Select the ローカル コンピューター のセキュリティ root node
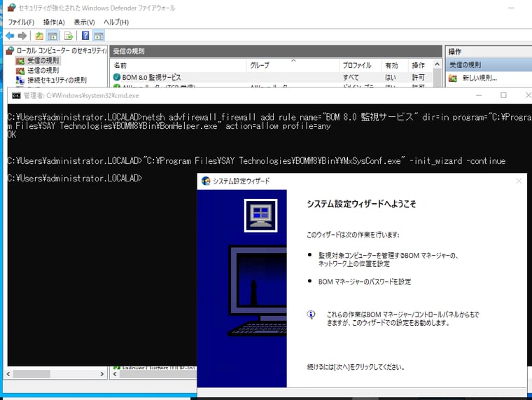532x400 pixels. click(x=62, y=50)
